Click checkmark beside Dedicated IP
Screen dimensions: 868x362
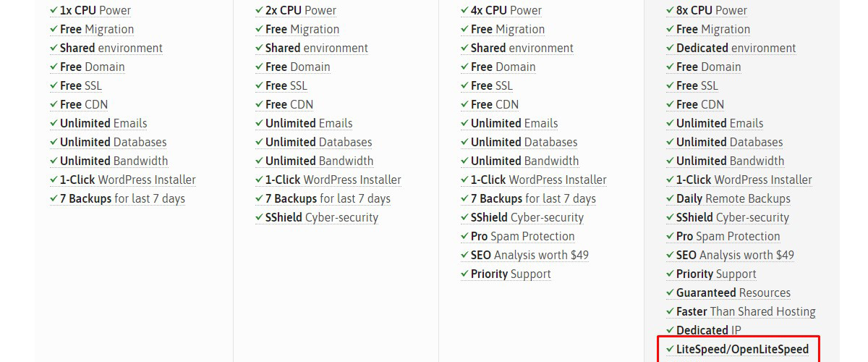[x=670, y=330]
